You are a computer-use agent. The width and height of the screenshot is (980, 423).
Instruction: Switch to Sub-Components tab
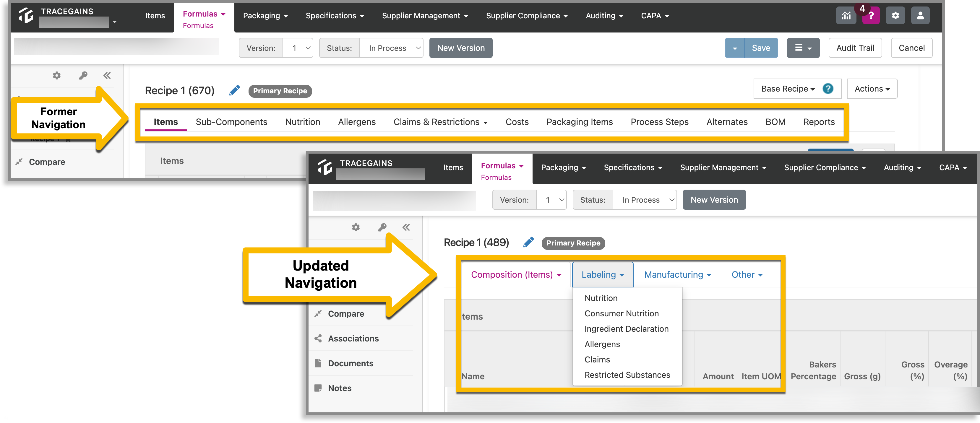[231, 122]
